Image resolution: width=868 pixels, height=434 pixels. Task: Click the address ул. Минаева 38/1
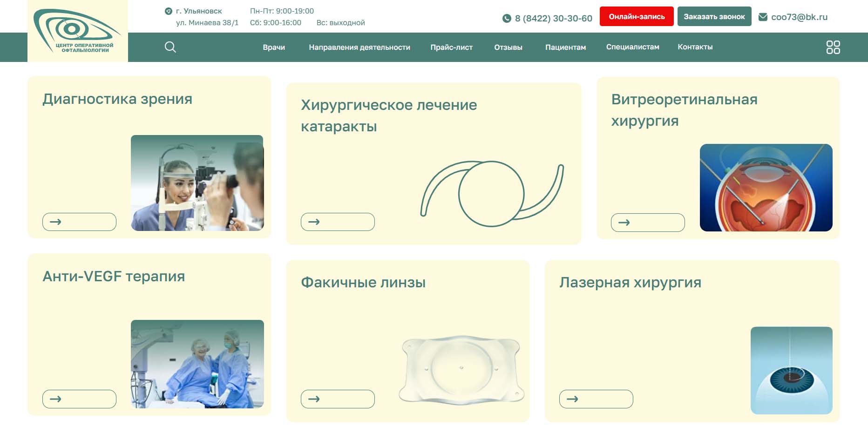click(x=207, y=23)
